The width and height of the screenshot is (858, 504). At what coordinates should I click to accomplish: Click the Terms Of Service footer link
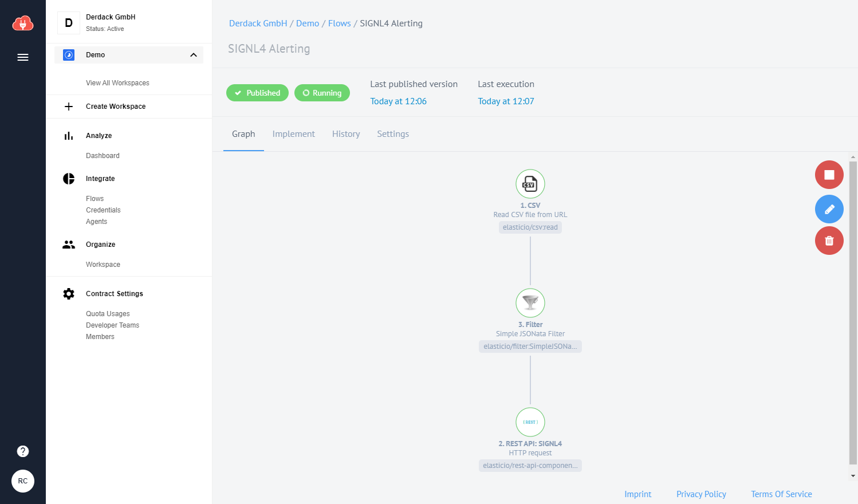coord(781,494)
